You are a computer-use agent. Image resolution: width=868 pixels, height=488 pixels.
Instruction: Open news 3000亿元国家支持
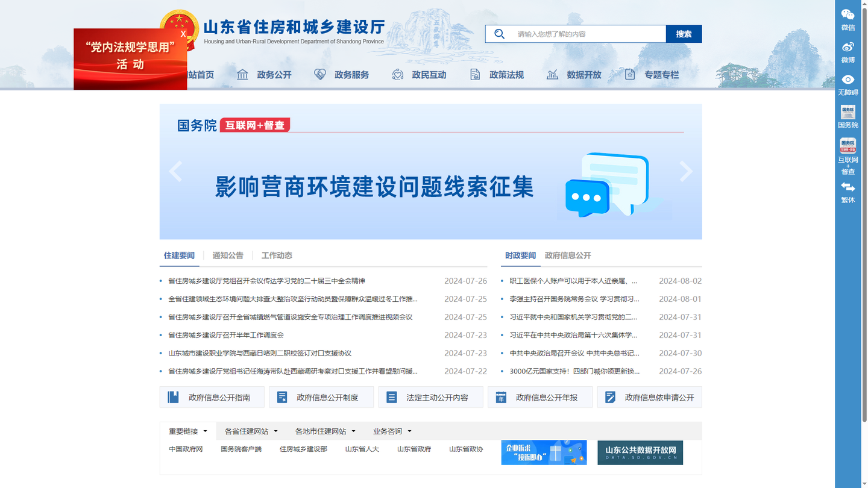pyautogui.click(x=574, y=371)
